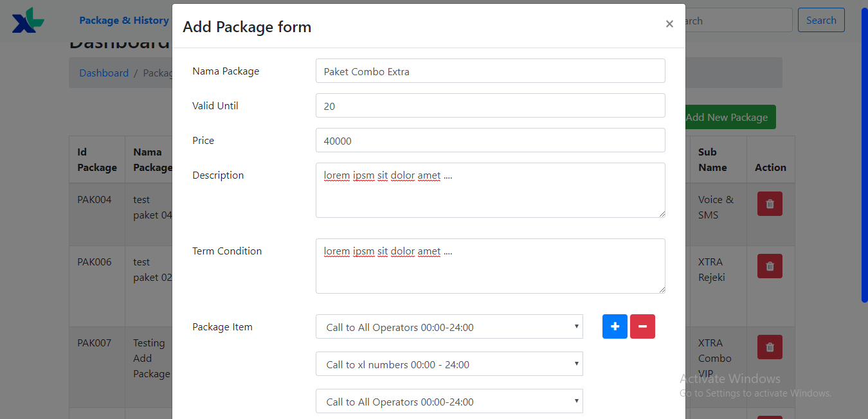Close the Add Package form
Viewport: 868px width, 419px height.
pyautogui.click(x=669, y=24)
